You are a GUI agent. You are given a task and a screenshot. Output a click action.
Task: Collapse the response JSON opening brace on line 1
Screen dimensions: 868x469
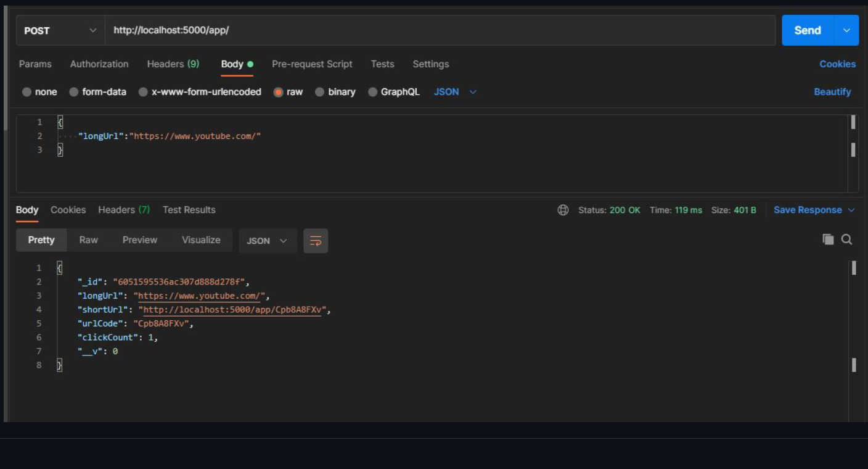59,268
